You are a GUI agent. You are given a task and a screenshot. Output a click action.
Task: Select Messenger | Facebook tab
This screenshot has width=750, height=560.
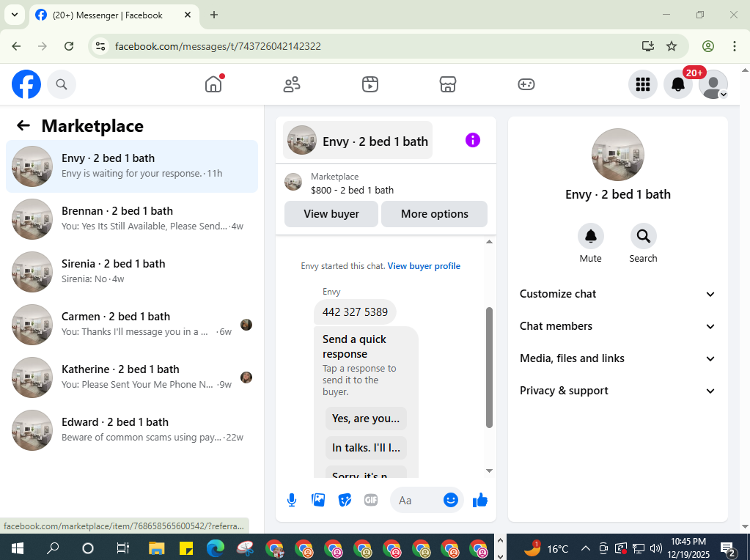[x=114, y=15]
